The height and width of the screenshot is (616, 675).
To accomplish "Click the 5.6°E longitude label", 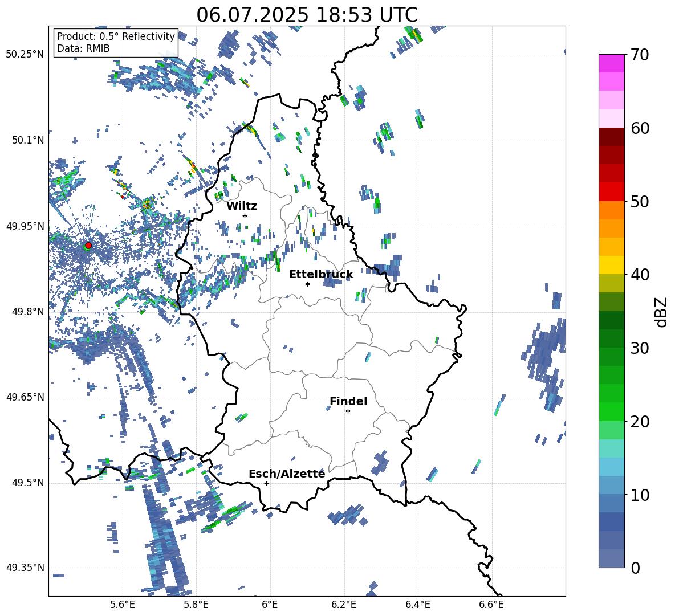I will click(123, 605).
